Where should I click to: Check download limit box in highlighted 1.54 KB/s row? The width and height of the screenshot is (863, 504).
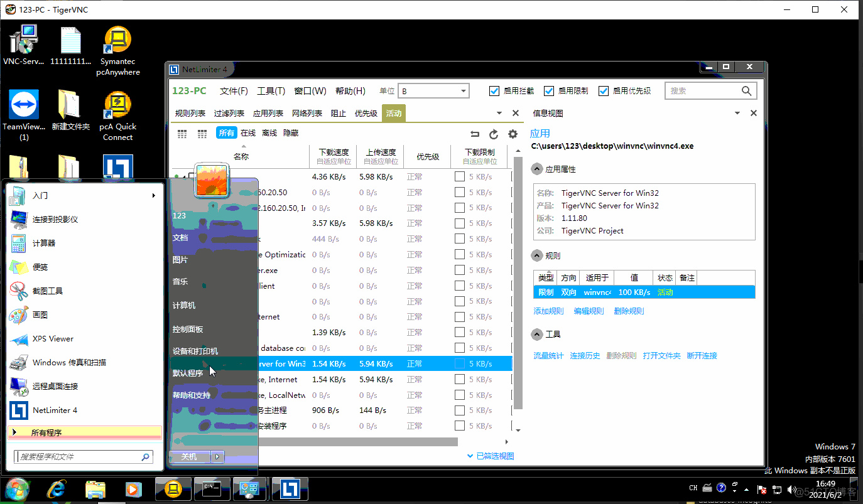[x=460, y=364]
